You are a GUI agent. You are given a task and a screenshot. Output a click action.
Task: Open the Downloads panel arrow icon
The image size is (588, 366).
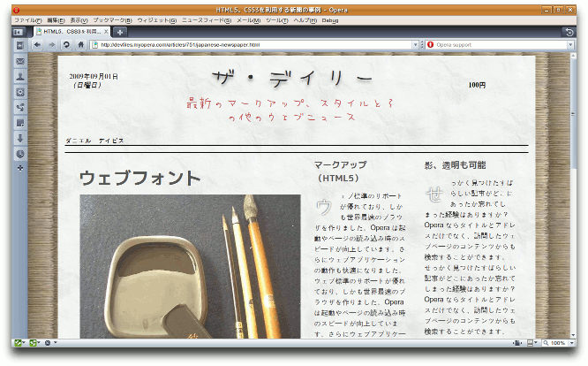click(20, 138)
